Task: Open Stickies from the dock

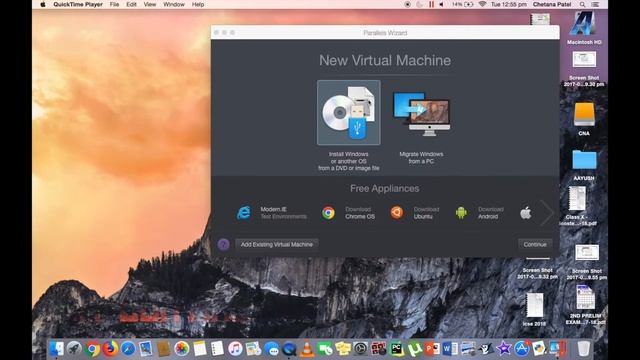Action: [343, 349]
